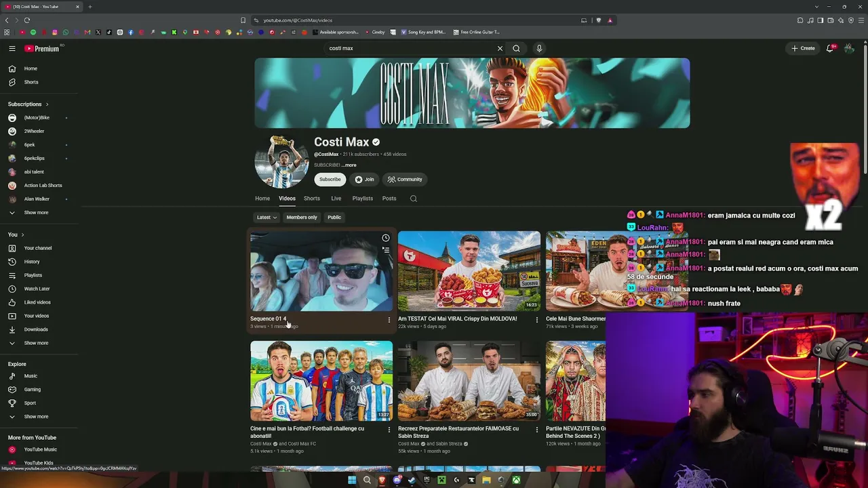Open Action Lab Shorts subscription
The width and height of the screenshot is (868, 488).
[x=43, y=186]
